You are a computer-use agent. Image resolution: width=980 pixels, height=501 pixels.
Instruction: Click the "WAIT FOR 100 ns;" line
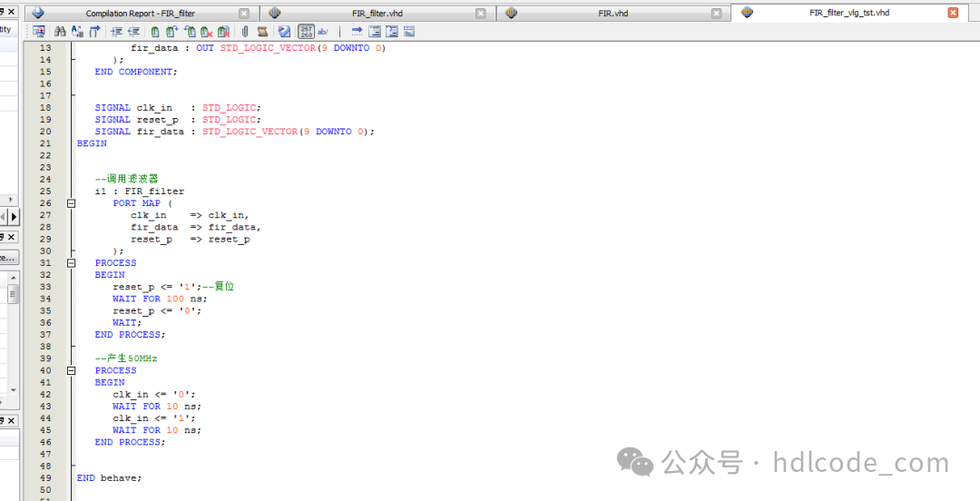(160, 299)
